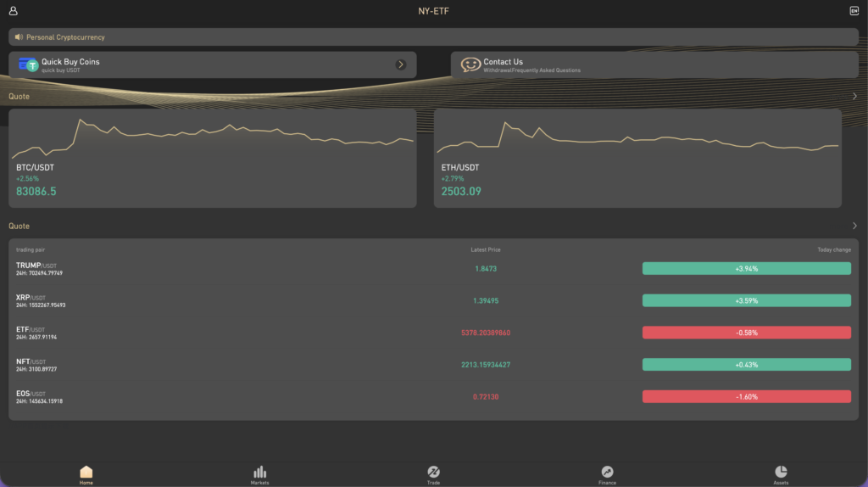Open the Quick Buy Coins card
This screenshot has width=868, height=487.
[213, 64]
